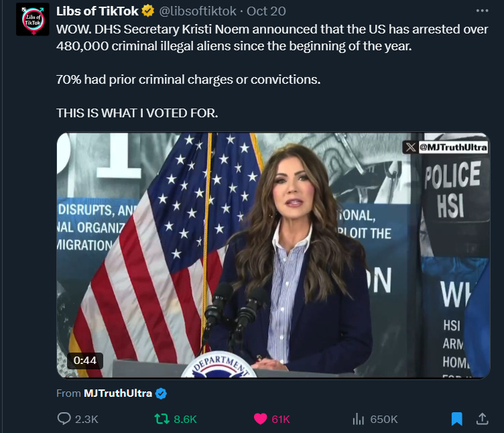The image size is (504, 433).
Task: Open the Libs of TikTok profile avatar
Action: [x=33, y=20]
